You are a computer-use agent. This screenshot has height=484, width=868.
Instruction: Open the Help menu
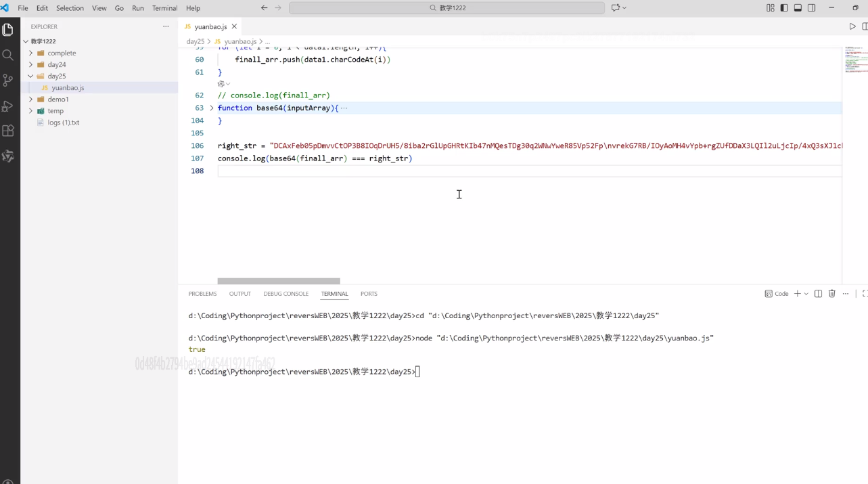tap(193, 8)
